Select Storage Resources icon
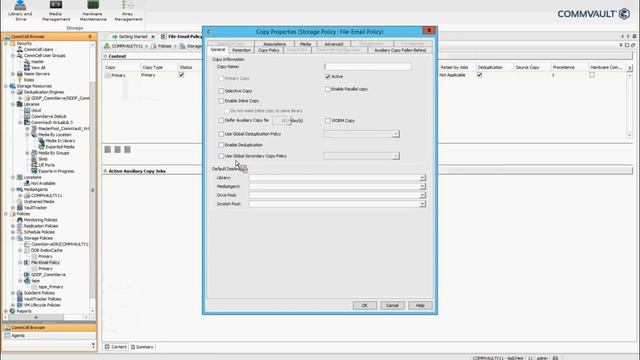This screenshot has height=360, width=640. pos(13,86)
